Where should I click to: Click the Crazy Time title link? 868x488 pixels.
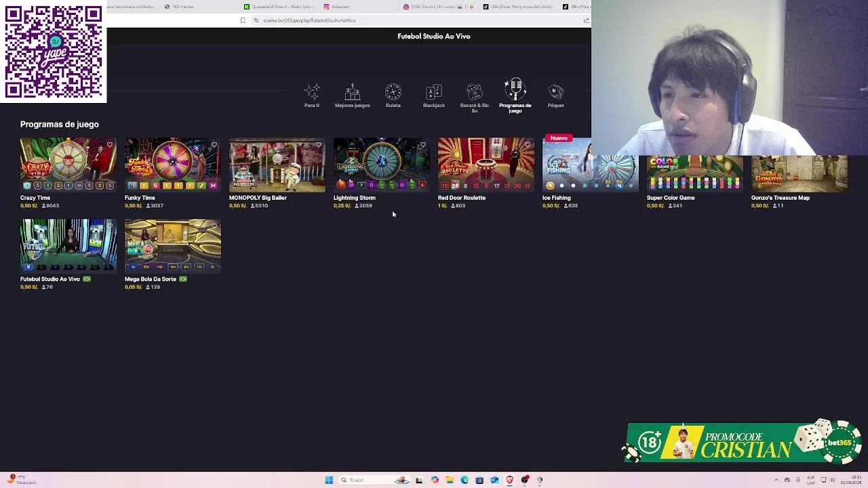(x=35, y=198)
